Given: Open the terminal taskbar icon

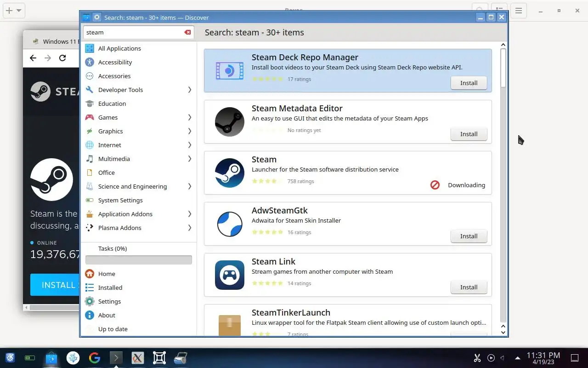Looking at the screenshot, I should point(116,357).
